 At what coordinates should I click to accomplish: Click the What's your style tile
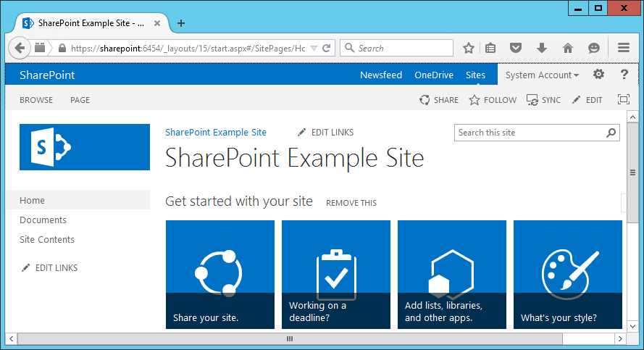coord(568,275)
